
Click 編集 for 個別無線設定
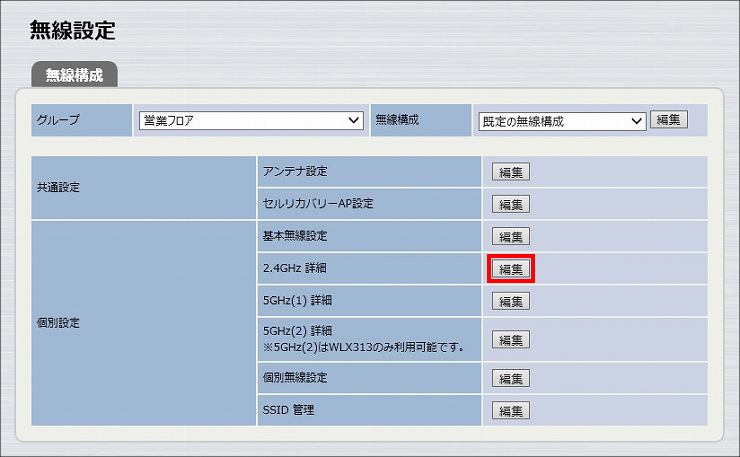pos(511,378)
